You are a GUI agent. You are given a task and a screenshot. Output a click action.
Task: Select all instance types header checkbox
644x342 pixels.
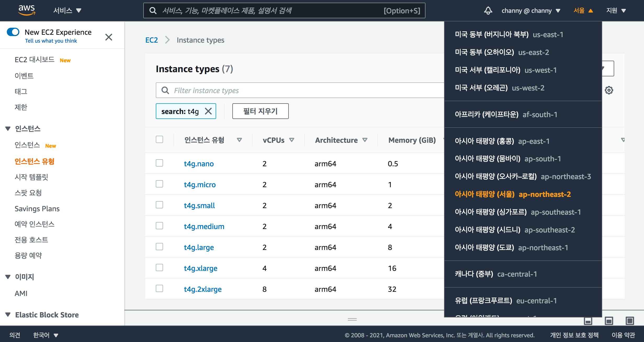coord(159,139)
